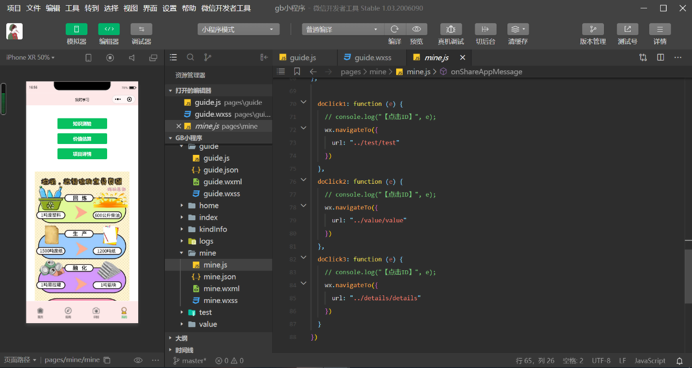Click onShareAppMessage in the breadcrumb
The height and width of the screenshot is (368, 692).
pos(486,71)
